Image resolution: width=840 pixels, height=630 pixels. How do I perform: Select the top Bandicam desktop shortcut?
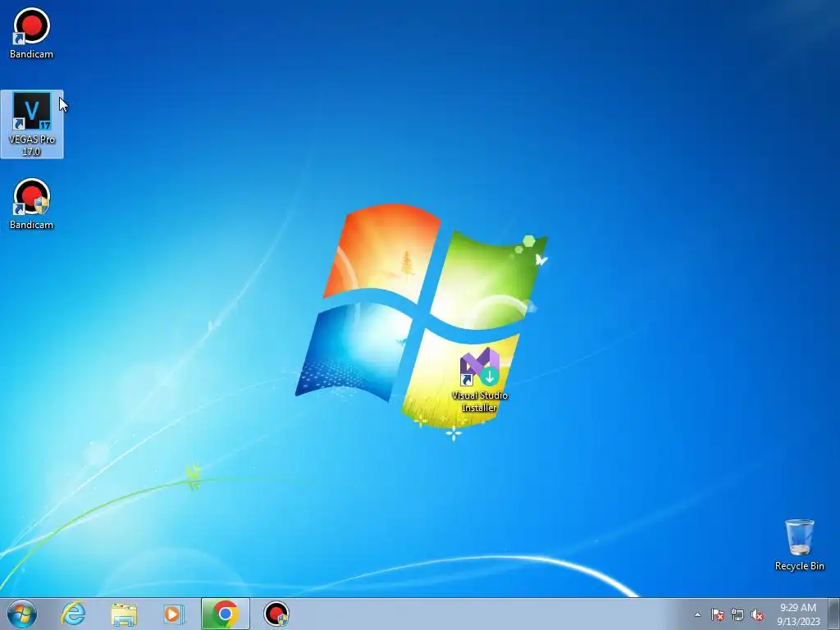point(31,33)
